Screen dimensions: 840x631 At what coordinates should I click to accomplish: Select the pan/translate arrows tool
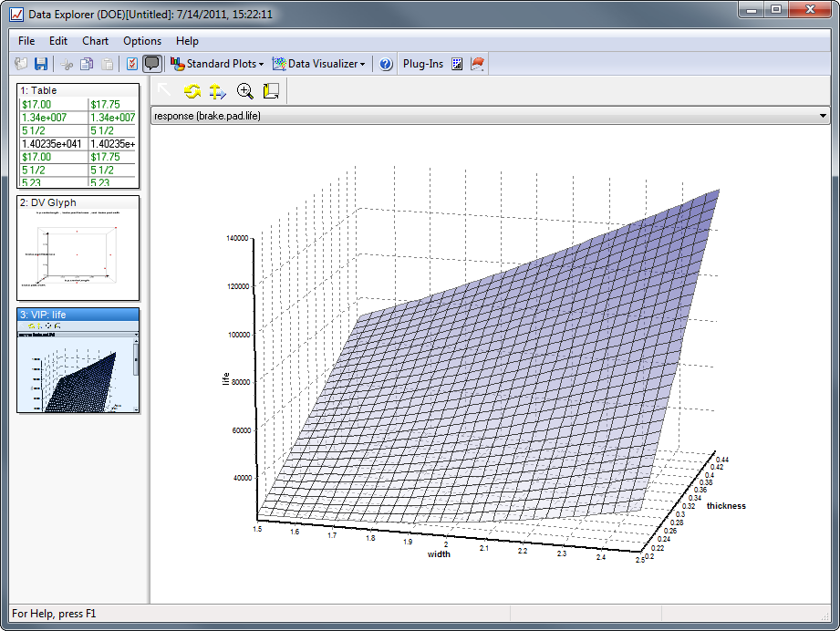click(x=217, y=90)
